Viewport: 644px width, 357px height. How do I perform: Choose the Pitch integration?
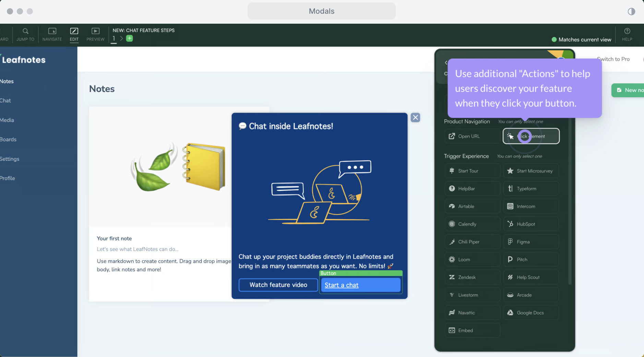pos(531,260)
